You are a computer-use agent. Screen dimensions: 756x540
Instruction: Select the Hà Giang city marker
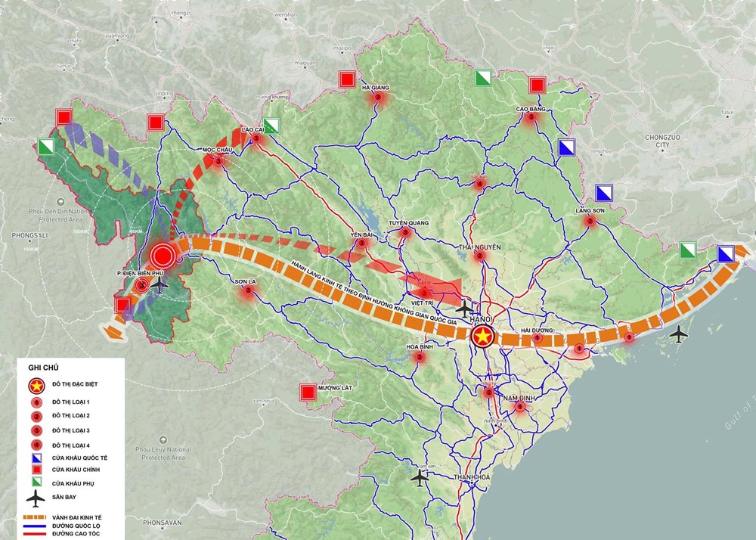(377, 98)
